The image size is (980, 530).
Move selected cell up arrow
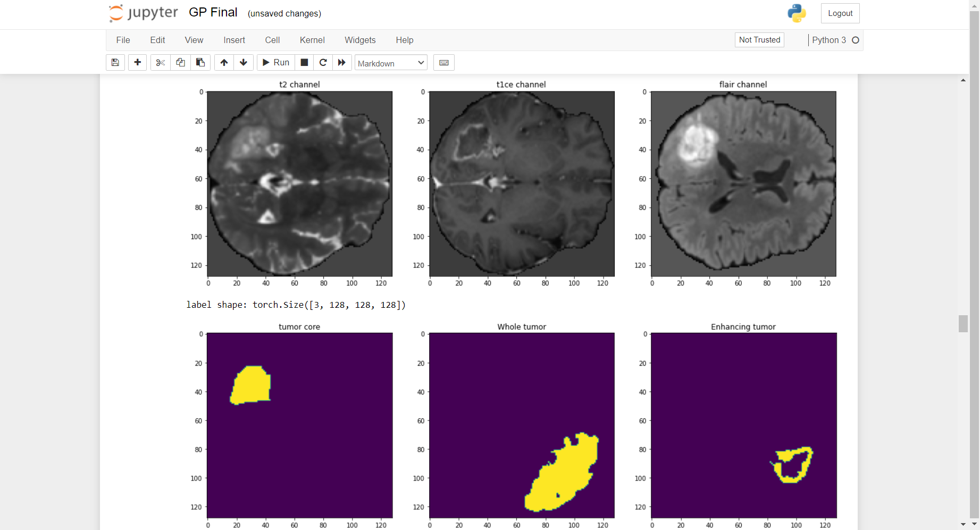(x=224, y=63)
